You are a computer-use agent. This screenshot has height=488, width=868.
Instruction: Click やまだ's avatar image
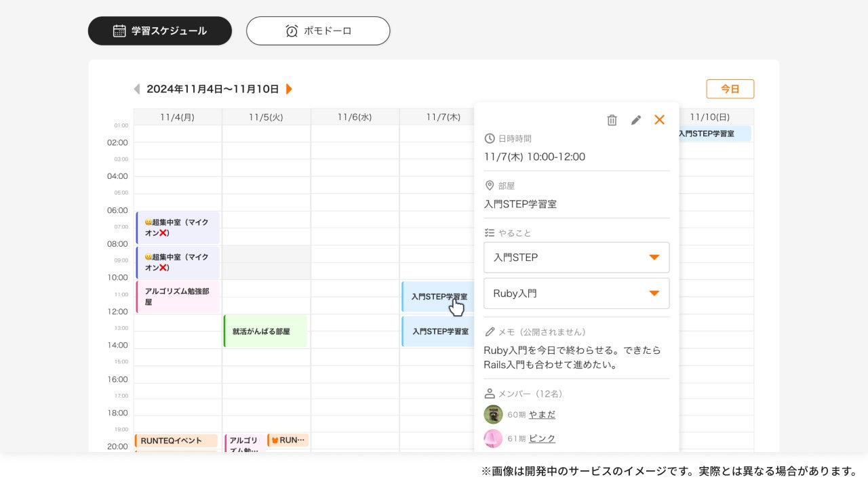coord(493,414)
